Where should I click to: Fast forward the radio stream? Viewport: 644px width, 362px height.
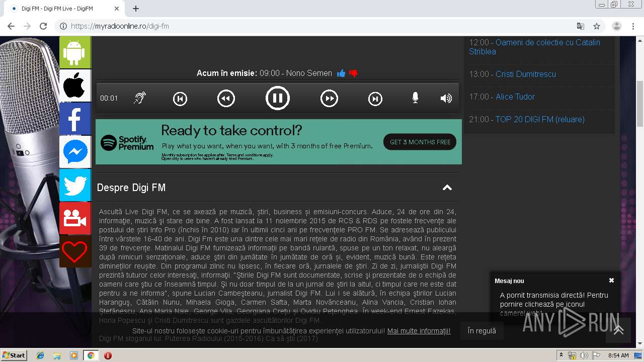[x=329, y=99]
